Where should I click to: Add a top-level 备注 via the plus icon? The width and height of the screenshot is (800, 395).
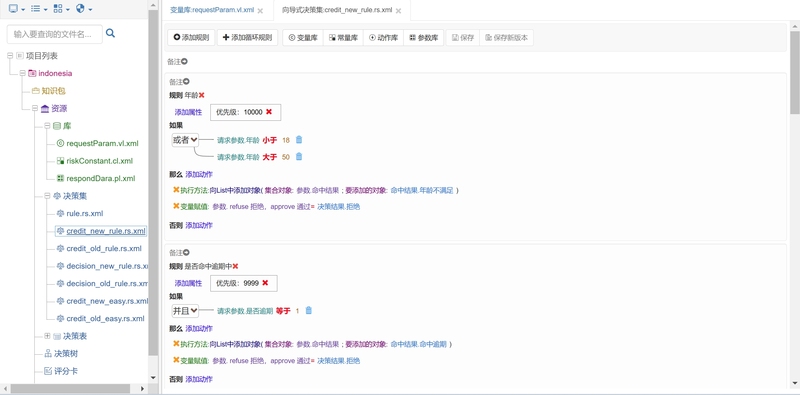(x=184, y=61)
